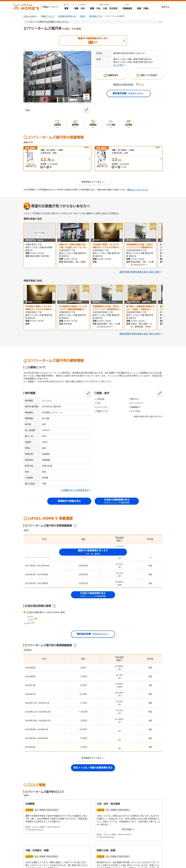Click 無料査定依頼 button near map
The image size is (186, 868).
(x=128, y=93)
